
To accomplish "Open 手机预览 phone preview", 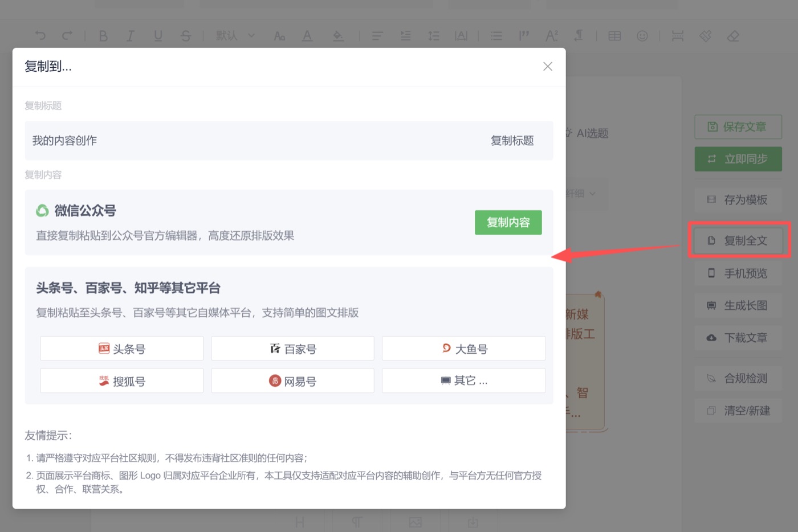I will pyautogui.click(x=738, y=273).
